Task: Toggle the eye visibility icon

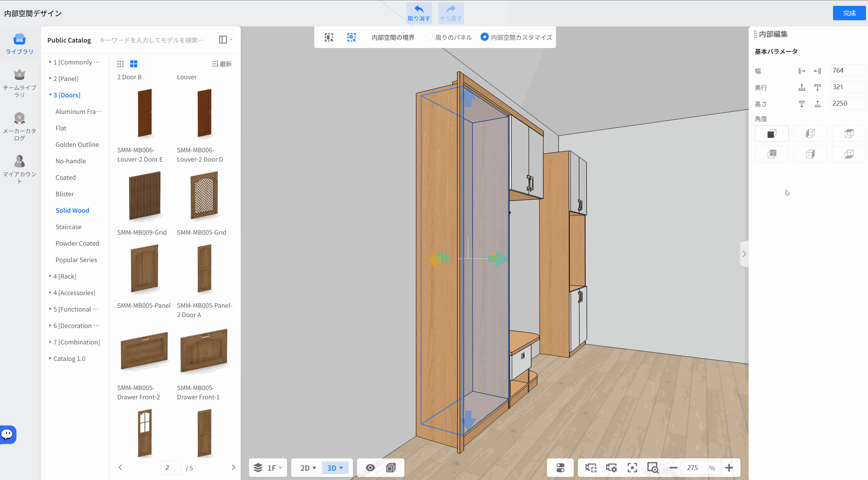Action: (370, 468)
